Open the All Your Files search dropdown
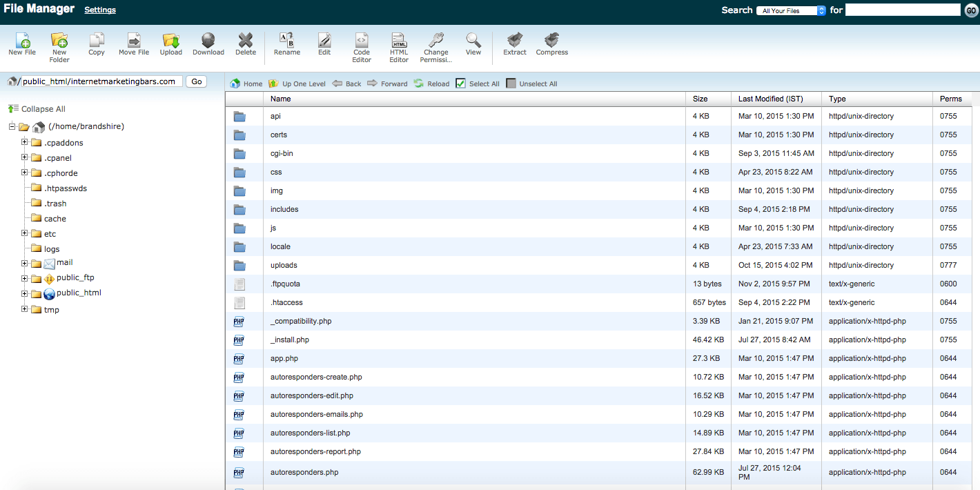Image resolution: width=980 pixels, height=490 pixels. pyautogui.click(x=792, y=11)
